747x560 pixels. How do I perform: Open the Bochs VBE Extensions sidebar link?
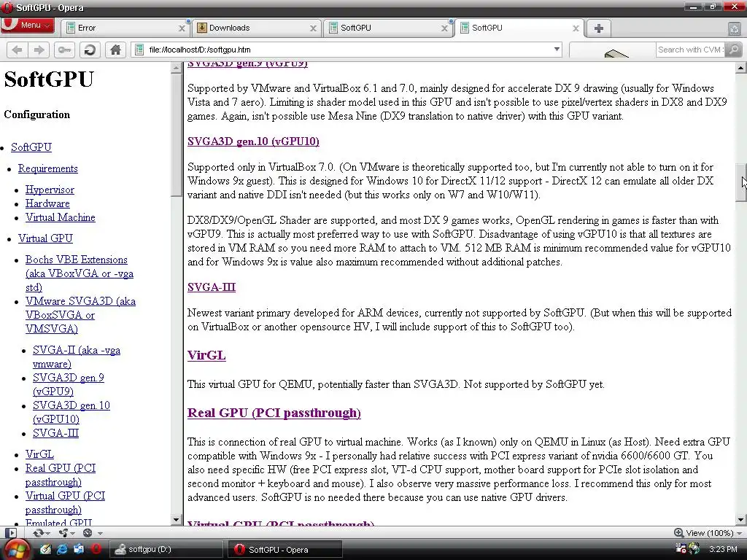point(79,273)
